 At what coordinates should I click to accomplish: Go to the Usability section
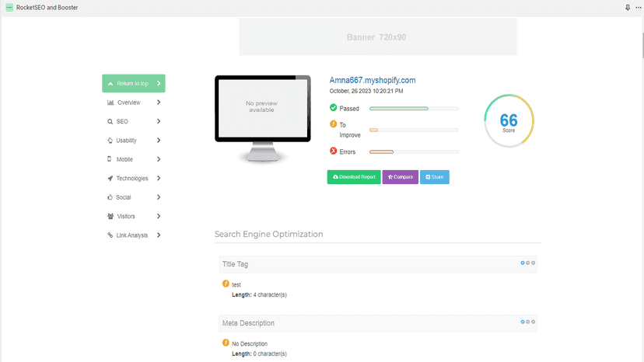(134, 141)
